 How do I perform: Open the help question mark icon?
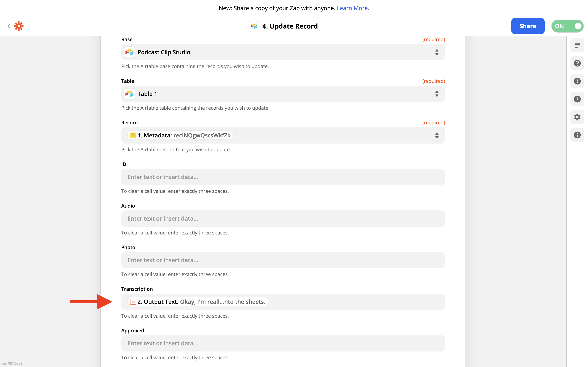click(577, 63)
